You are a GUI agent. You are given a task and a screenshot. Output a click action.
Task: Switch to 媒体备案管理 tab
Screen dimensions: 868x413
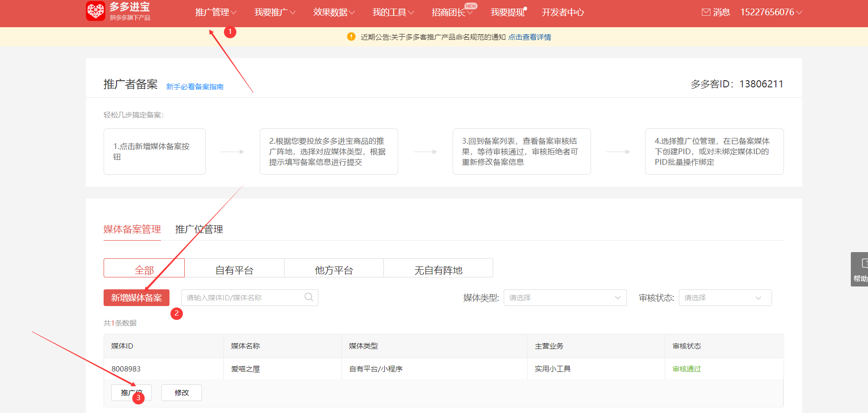tap(132, 229)
